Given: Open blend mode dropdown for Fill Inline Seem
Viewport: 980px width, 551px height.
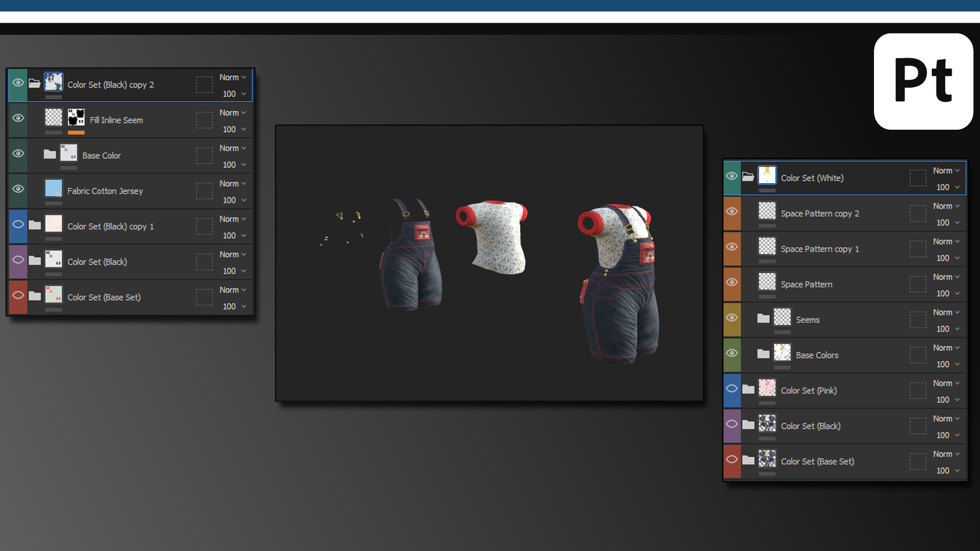Looking at the screenshot, I should click(233, 113).
